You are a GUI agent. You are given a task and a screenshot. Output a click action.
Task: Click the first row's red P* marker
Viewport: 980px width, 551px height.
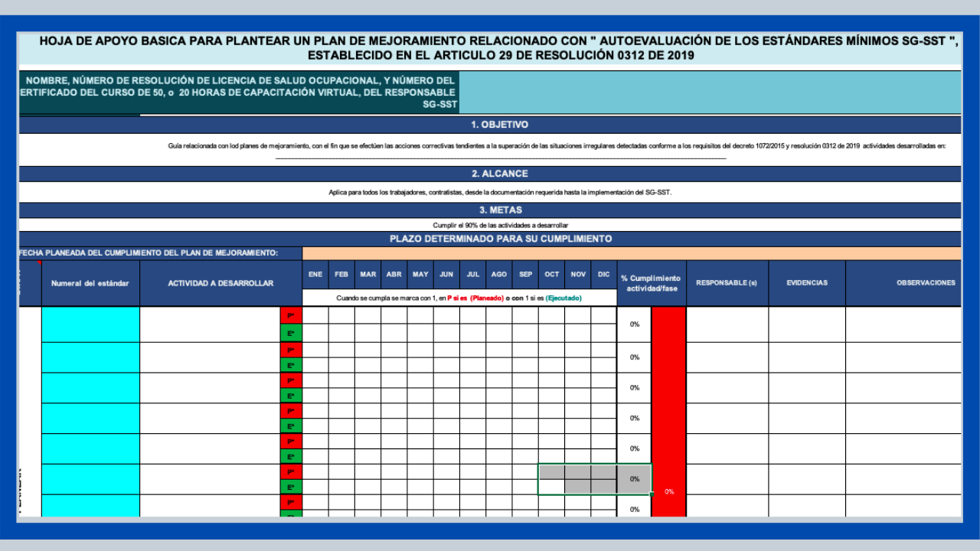click(291, 315)
